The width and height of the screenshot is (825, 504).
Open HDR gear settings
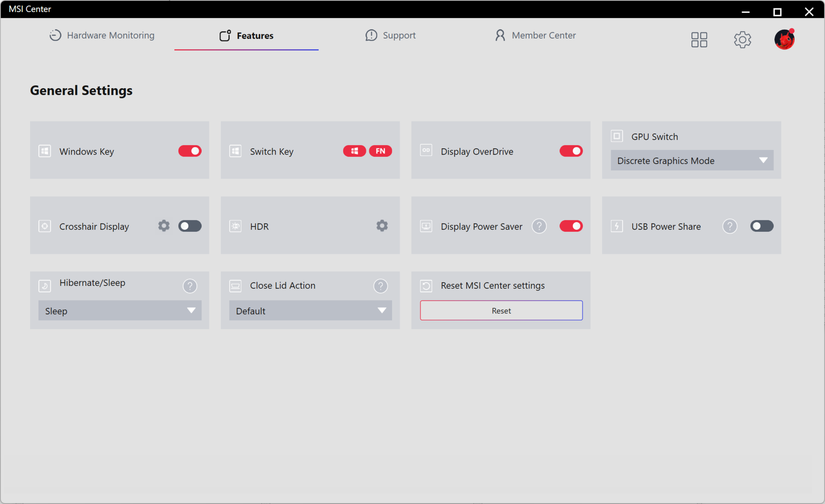(382, 226)
